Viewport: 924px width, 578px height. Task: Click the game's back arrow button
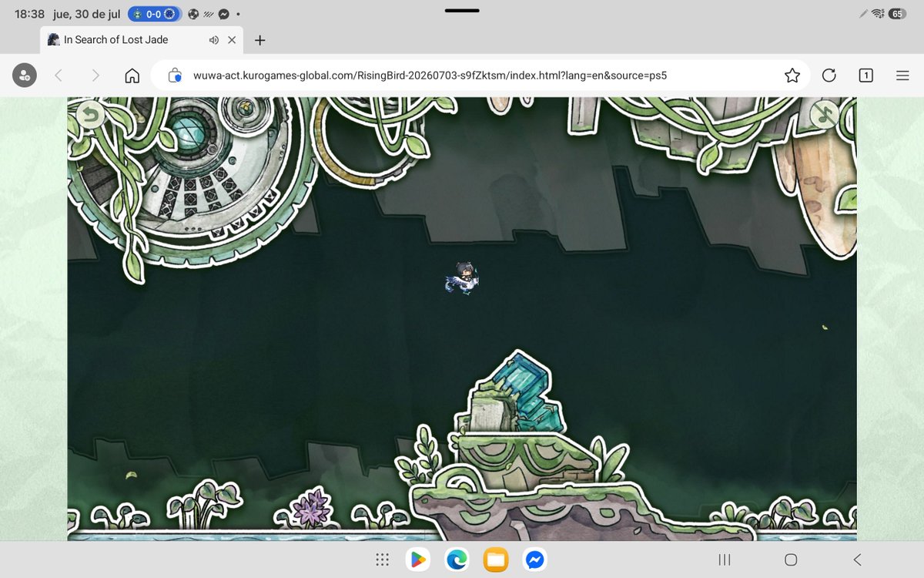coord(91,116)
